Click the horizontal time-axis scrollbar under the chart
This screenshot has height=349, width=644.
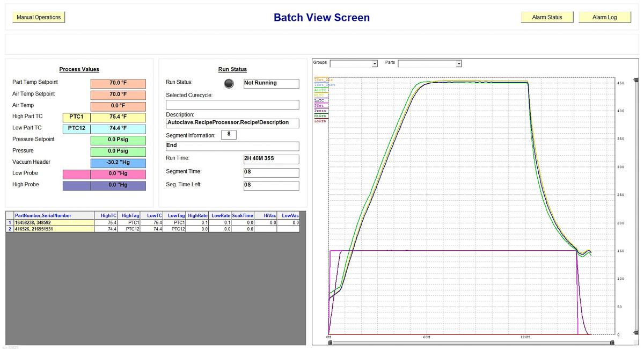(x=471, y=342)
